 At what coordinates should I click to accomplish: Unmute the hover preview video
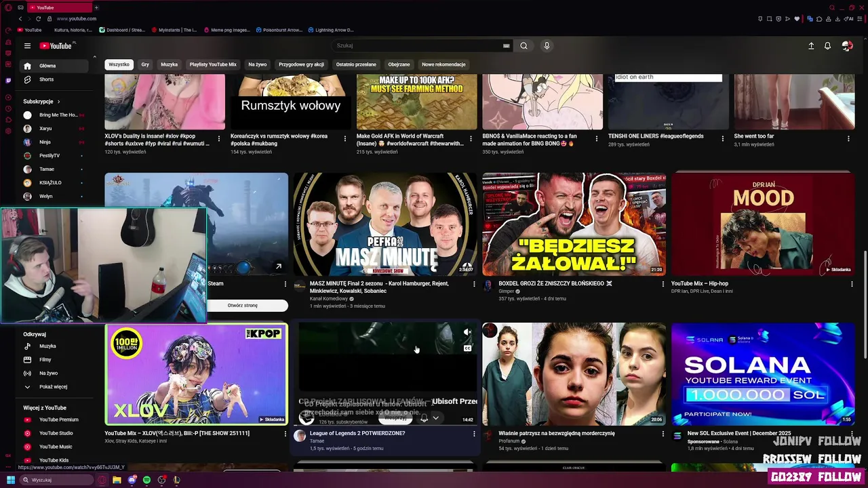[x=467, y=332]
